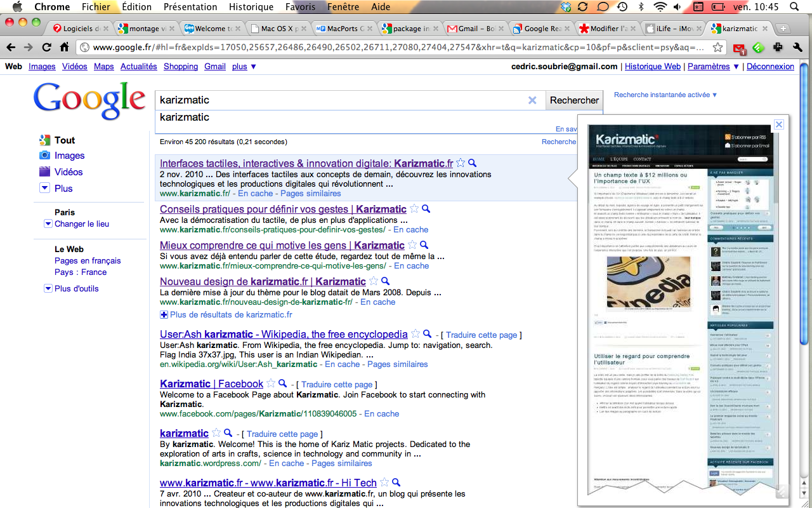Viewport: 812px width, 508px height.
Task: Open the Chrome wrench settings menu
Action: point(798,48)
